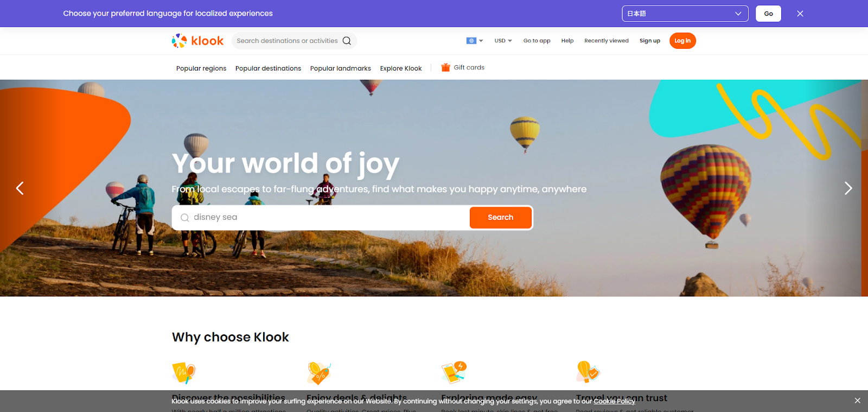This screenshot has height=412, width=868.
Task: Open the USD currency dropdown
Action: point(503,41)
